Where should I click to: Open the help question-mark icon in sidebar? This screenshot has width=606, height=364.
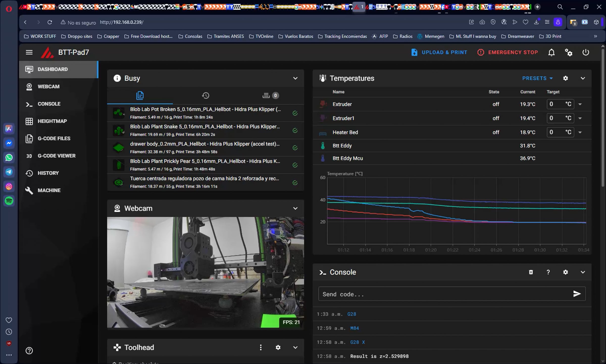pos(29,351)
